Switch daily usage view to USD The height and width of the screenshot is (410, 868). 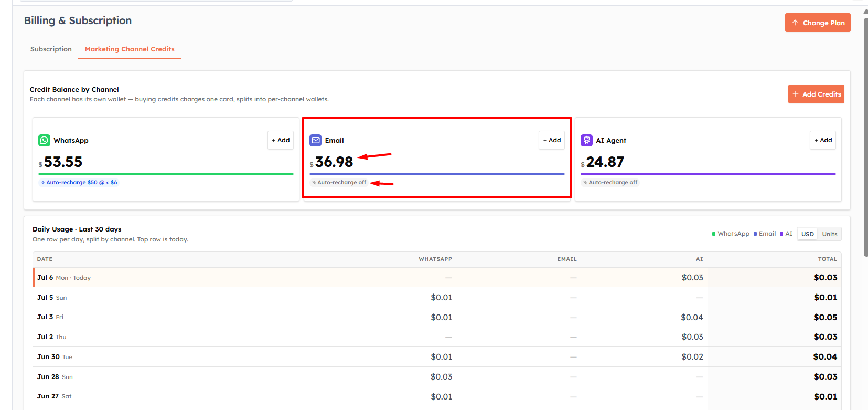808,234
